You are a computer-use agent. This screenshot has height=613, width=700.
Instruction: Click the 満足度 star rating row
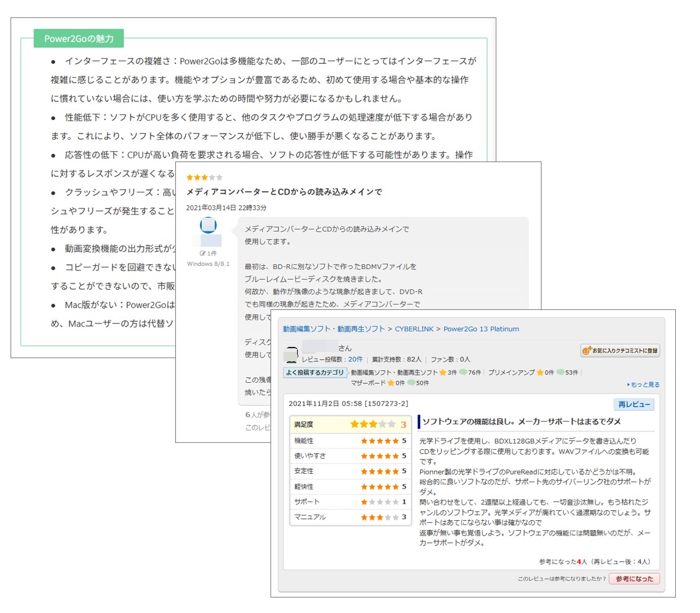point(350,424)
